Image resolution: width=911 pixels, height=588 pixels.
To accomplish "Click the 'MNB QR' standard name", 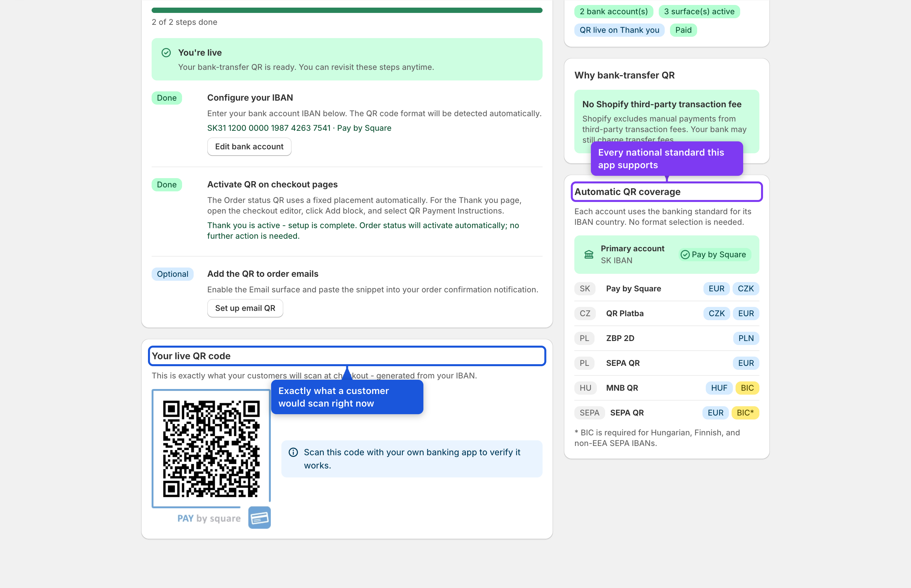I will point(622,388).
